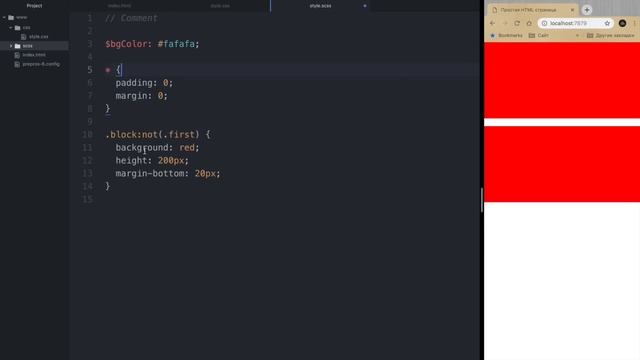Open the browser three-dot menu
The width and height of the screenshot is (640, 360).
coord(635,23)
